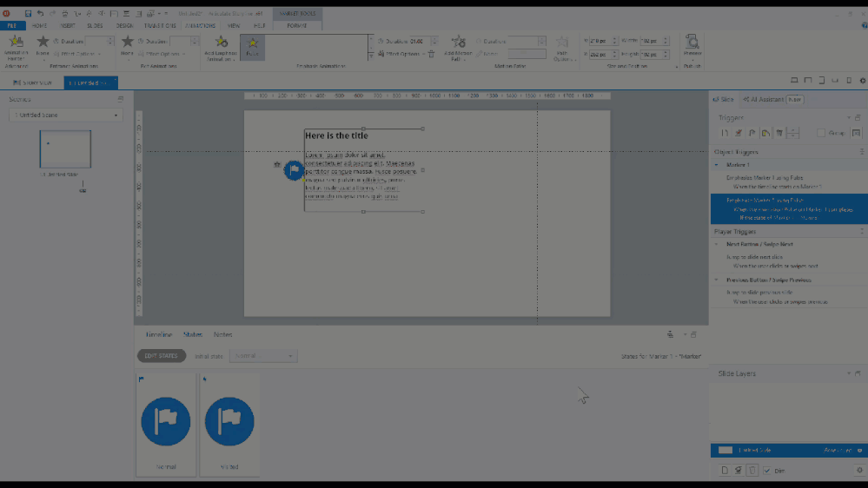Collapse Previous Button / Swipe Previous triggers

tap(716, 280)
